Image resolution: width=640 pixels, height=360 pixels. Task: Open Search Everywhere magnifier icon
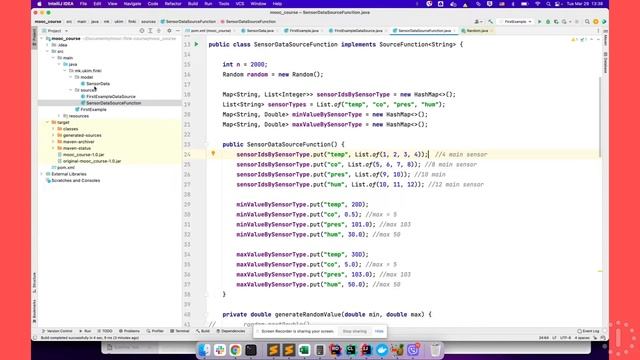[587, 22]
